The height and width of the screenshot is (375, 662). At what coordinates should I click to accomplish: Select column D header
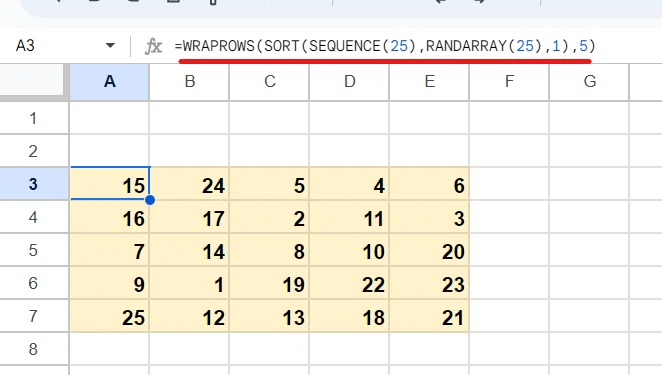[x=349, y=82]
